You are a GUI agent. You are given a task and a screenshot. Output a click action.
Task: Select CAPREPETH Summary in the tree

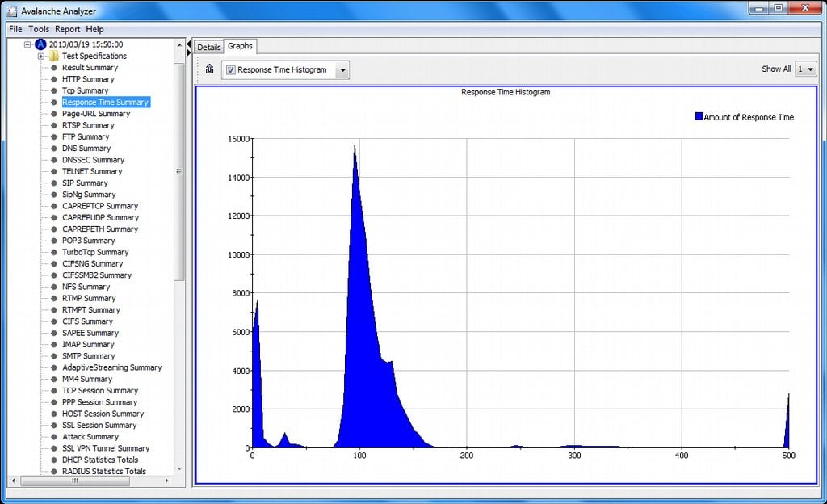[x=100, y=229]
